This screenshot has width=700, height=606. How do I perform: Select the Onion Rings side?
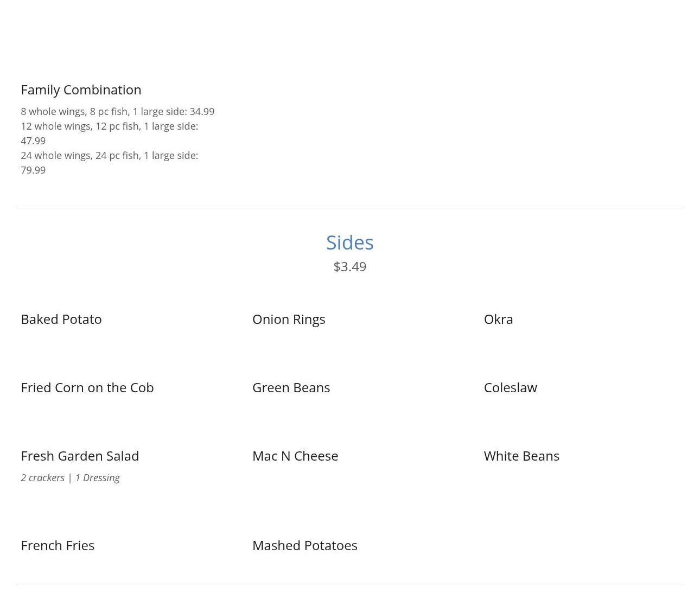(289, 319)
